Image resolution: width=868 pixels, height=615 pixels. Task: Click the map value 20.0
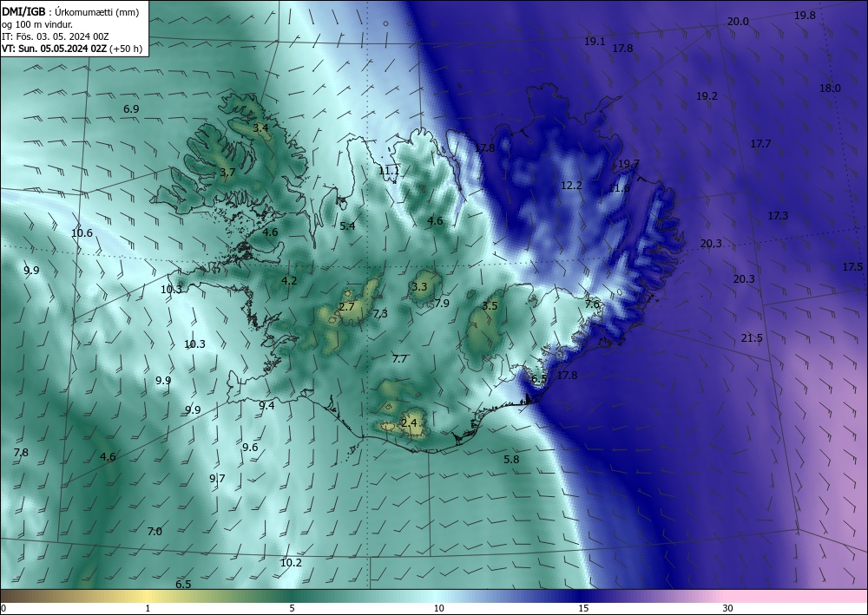pyautogui.click(x=738, y=22)
